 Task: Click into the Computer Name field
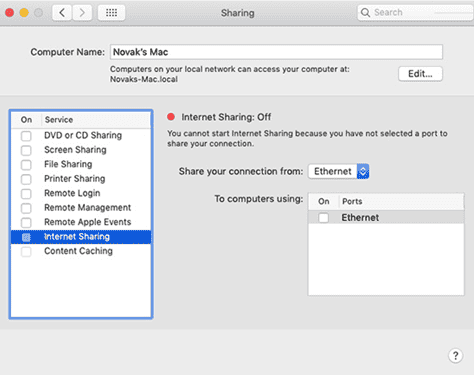pyautogui.click(x=276, y=52)
